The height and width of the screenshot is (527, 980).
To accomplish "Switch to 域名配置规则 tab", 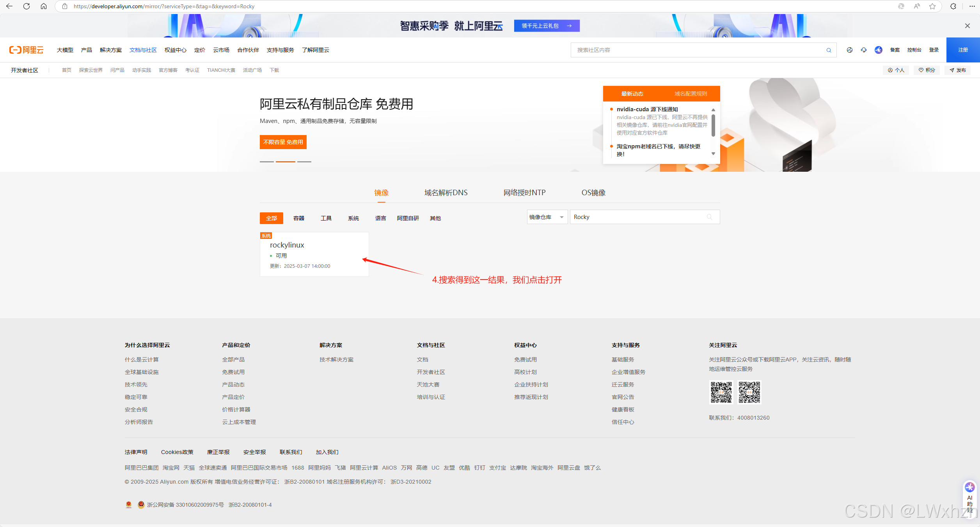I will [691, 94].
